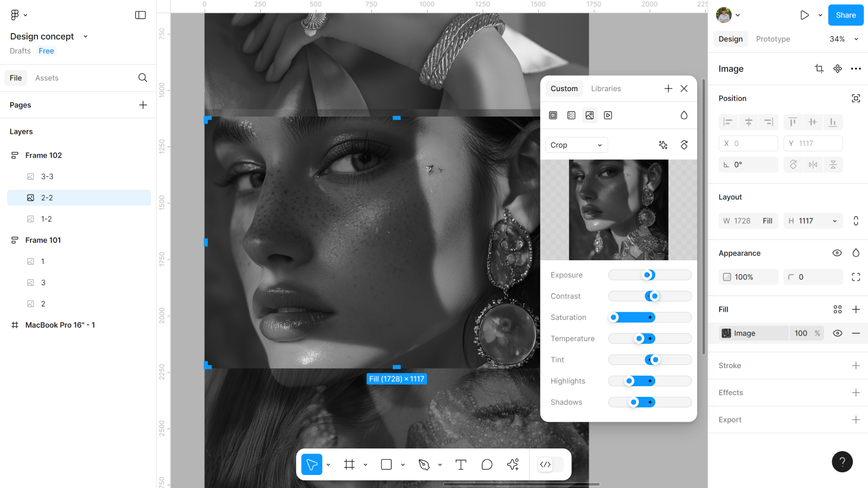
Task: Toggle layer visibility in Appearance section
Action: pyautogui.click(x=837, y=253)
